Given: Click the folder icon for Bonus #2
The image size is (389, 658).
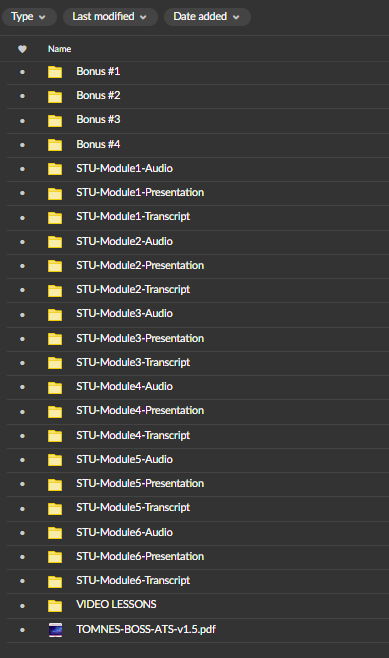Looking at the screenshot, I should point(55,97).
